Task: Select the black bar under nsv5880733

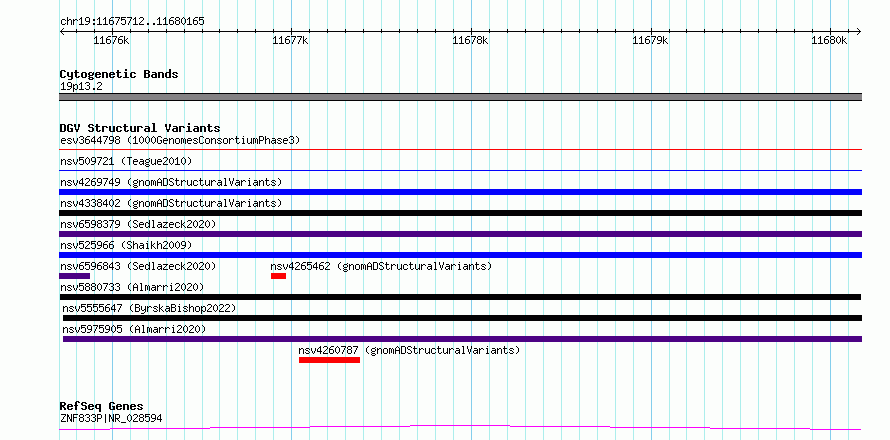Action: point(460,297)
